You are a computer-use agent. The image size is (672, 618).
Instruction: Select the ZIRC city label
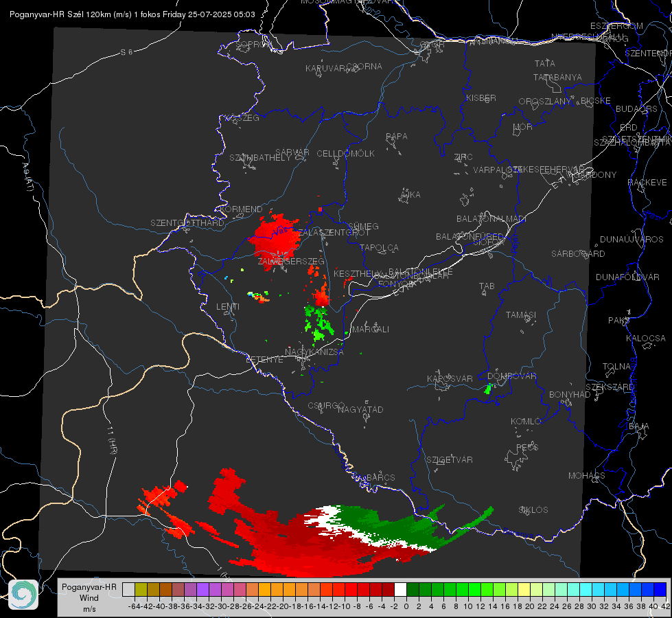tap(463, 157)
